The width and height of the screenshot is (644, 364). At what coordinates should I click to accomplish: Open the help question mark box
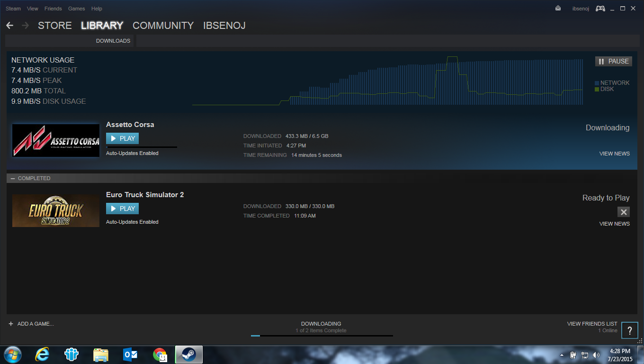[629, 330]
